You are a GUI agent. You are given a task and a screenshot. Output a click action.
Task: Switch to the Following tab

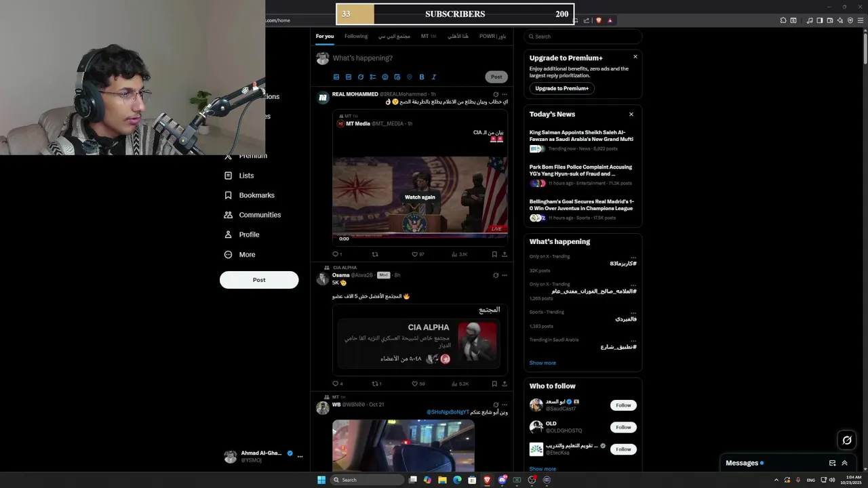tap(356, 37)
